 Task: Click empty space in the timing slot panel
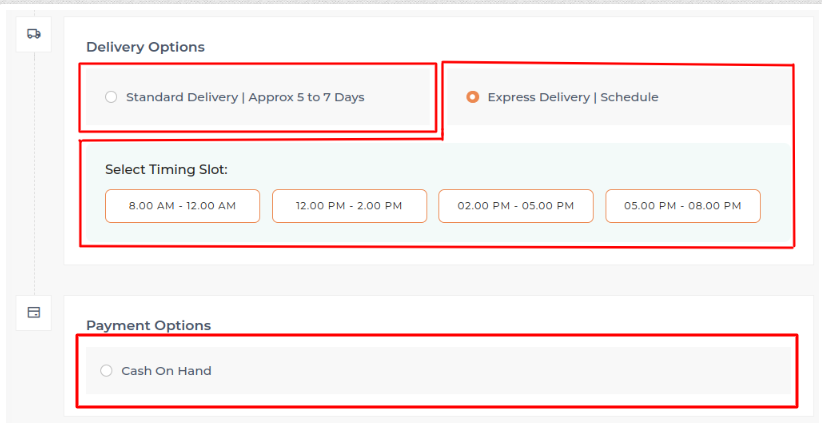click(x=500, y=166)
